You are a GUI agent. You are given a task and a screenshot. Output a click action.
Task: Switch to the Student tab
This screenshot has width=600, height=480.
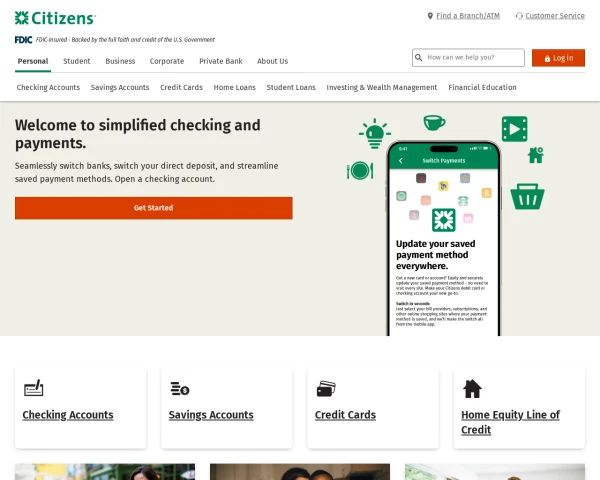(77, 61)
